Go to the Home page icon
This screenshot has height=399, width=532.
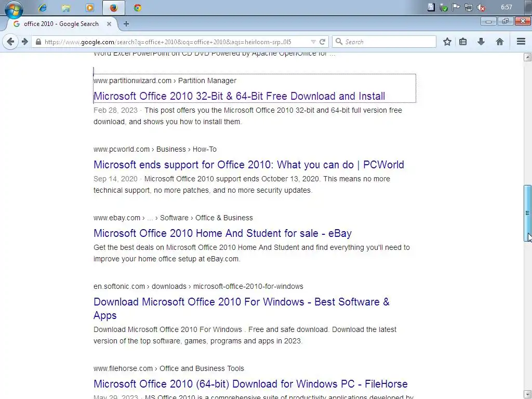499,42
